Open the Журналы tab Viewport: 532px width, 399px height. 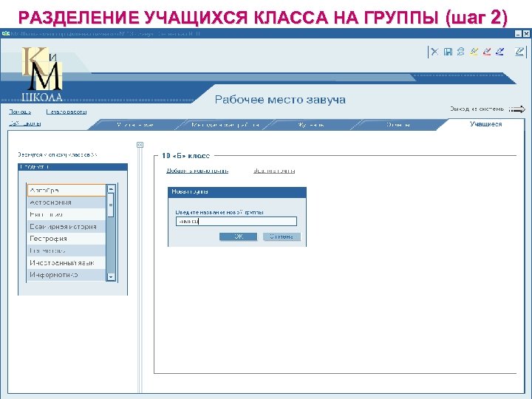(310, 125)
